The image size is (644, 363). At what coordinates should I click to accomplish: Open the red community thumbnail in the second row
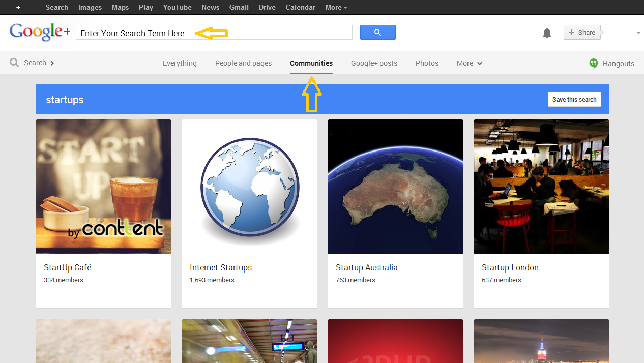pyautogui.click(x=395, y=341)
